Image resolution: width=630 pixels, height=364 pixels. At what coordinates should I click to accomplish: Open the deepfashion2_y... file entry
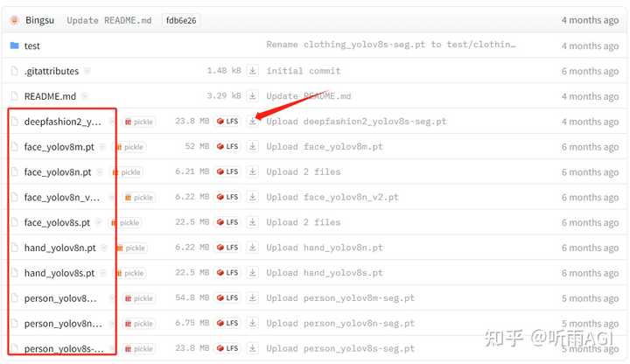pos(63,122)
